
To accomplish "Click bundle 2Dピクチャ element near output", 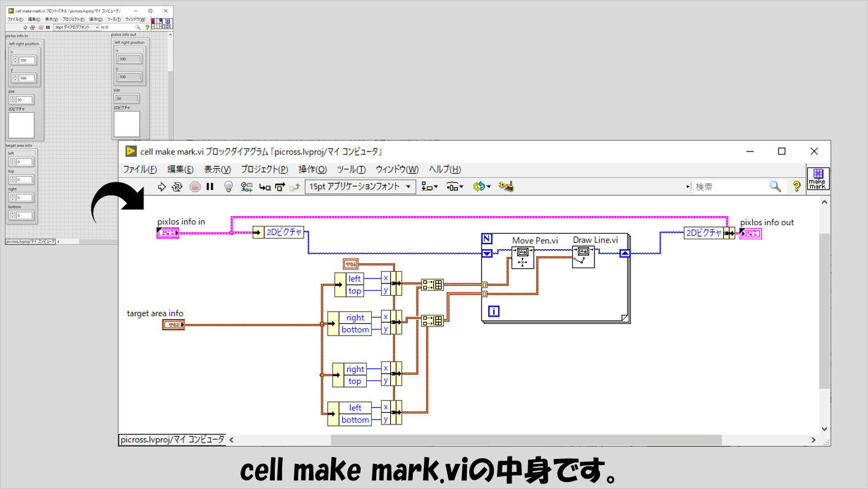I will tap(703, 233).
